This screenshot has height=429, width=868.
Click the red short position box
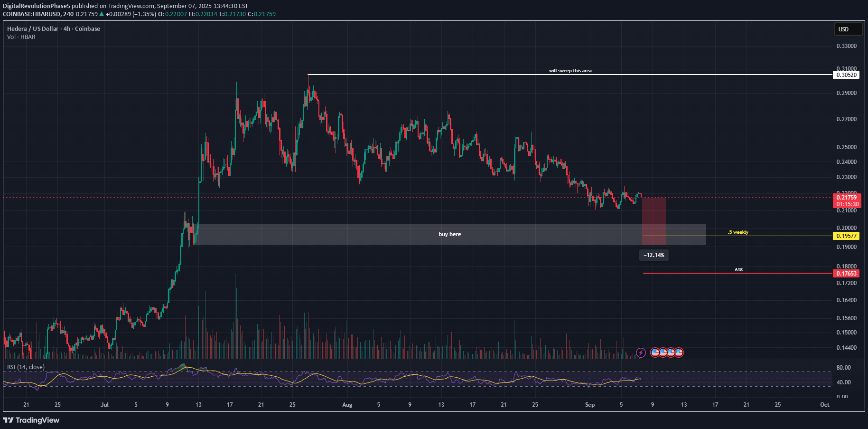pos(654,221)
